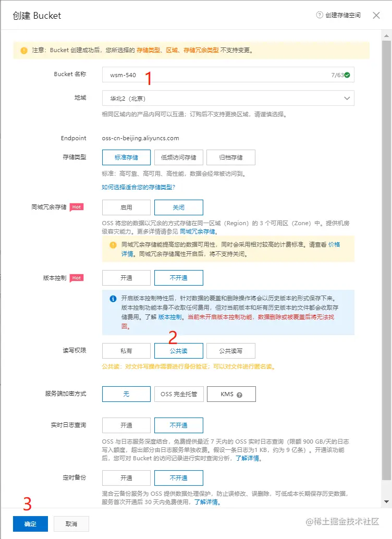Click the endpoint text oss-cn-beijing.aliyuncs.com
The width and height of the screenshot is (392, 539).
coord(140,138)
